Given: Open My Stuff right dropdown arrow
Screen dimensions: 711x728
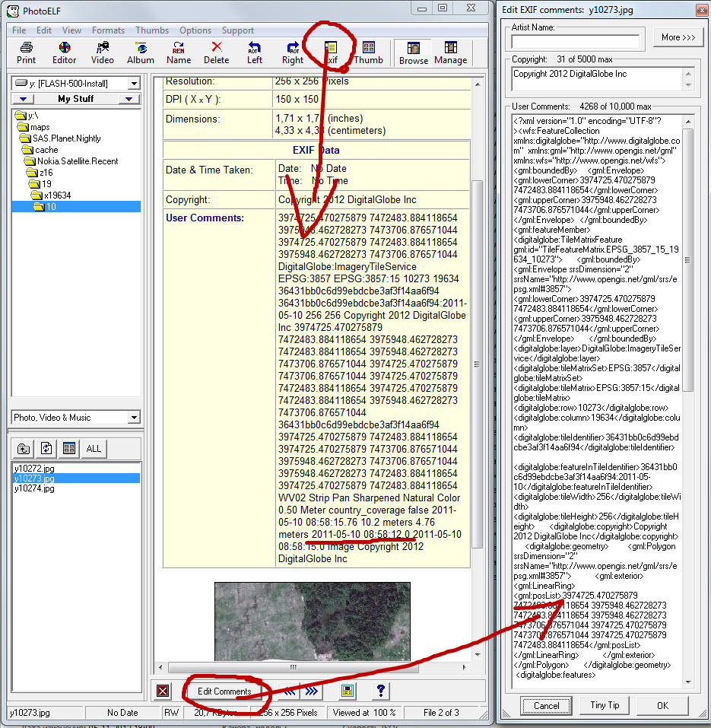Looking at the screenshot, I should point(129,99).
